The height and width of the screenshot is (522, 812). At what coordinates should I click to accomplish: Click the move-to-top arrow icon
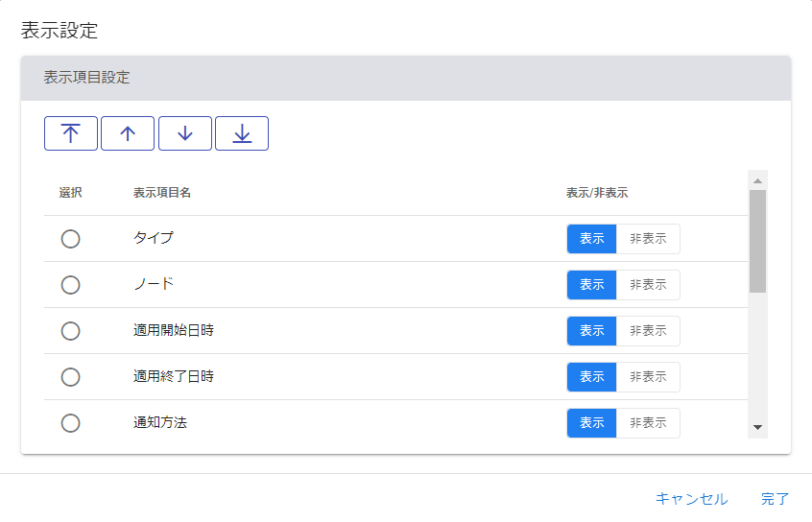[71, 134]
